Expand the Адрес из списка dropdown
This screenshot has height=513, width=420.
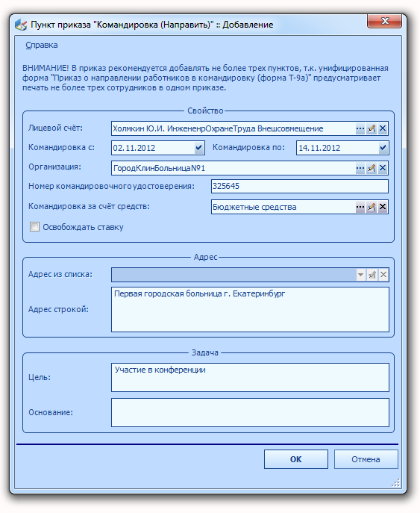pos(360,275)
